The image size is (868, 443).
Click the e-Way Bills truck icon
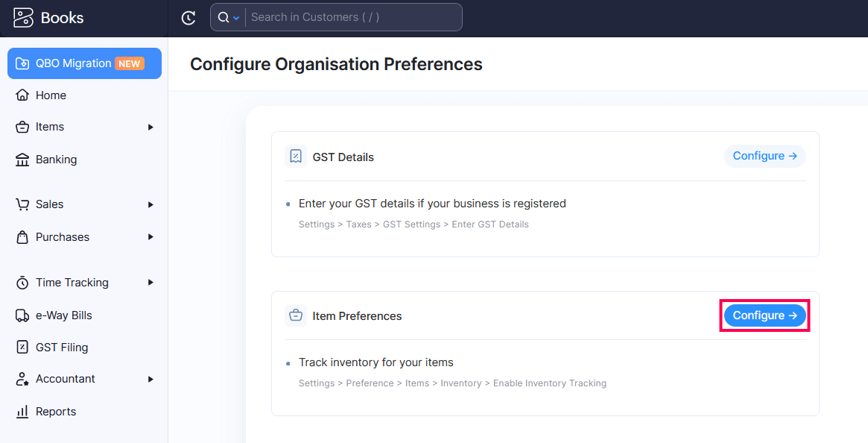22,315
